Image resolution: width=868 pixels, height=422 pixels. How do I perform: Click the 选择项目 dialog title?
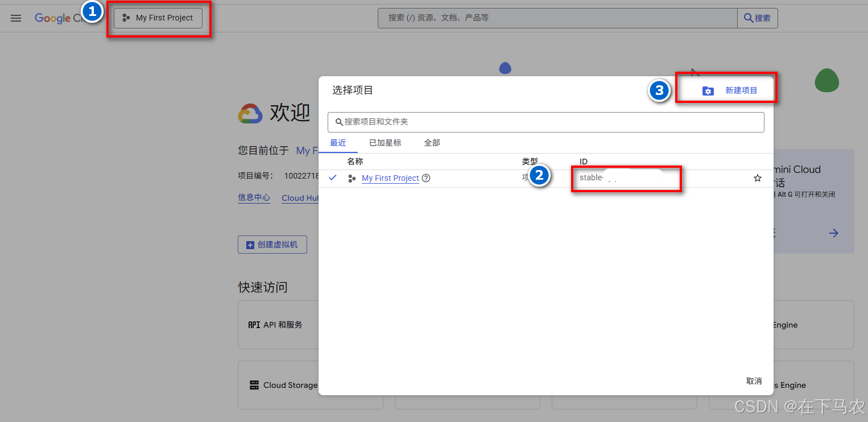tap(353, 90)
